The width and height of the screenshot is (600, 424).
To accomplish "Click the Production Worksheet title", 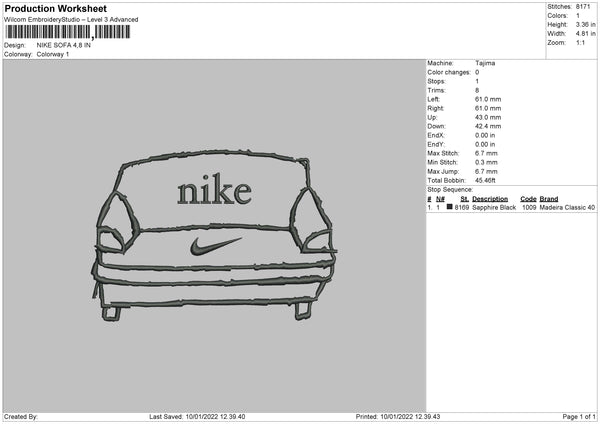I will 55,8.
